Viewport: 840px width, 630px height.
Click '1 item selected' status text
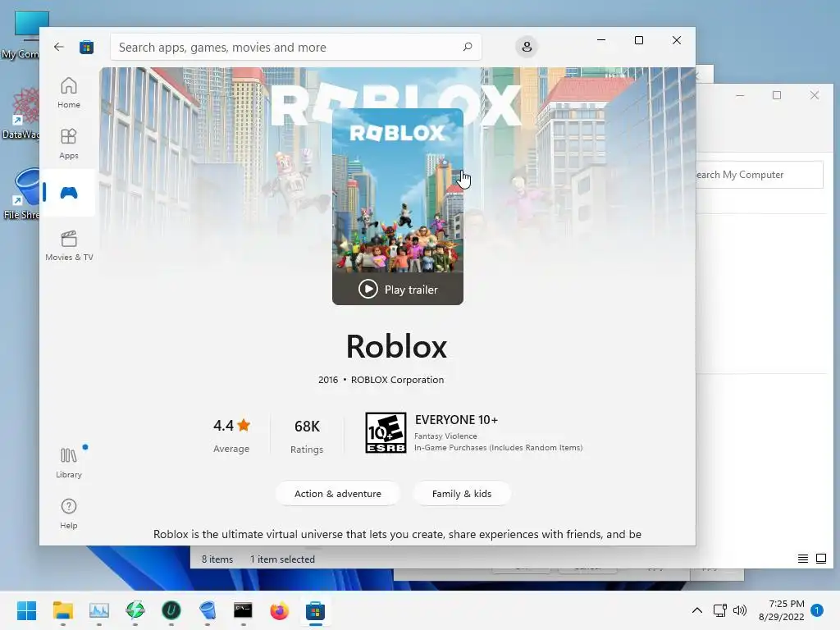click(282, 559)
